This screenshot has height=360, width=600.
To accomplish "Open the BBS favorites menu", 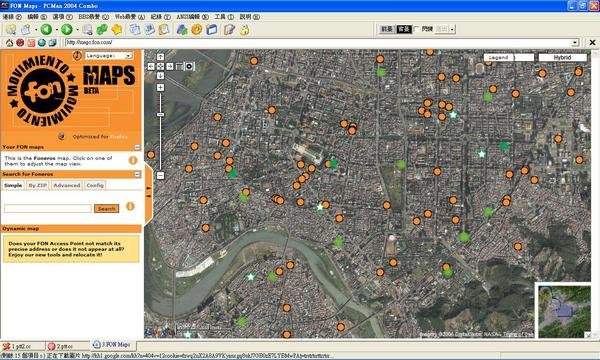I will (93, 17).
